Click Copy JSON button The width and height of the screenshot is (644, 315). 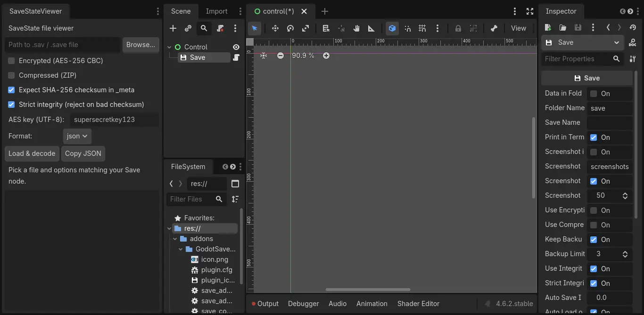[x=83, y=153]
